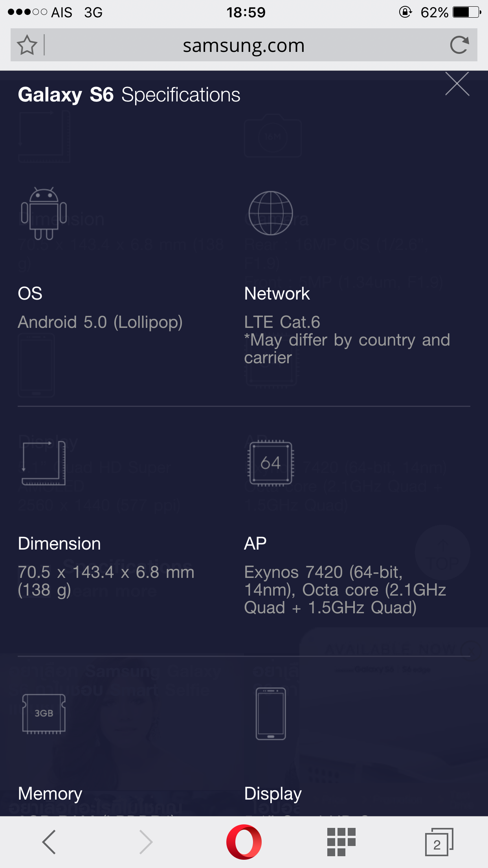This screenshot has height=868, width=488.
Task: Tap the Display heading
Action: (x=273, y=794)
